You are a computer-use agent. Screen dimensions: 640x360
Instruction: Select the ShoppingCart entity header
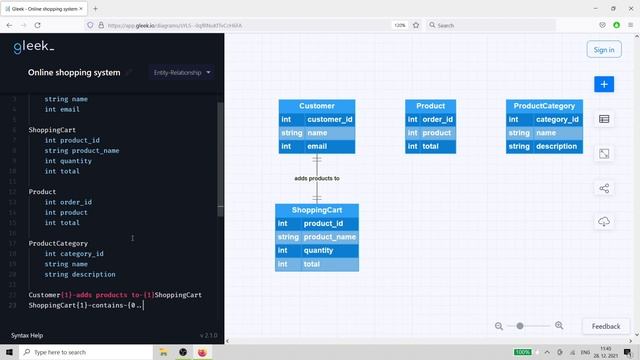pos(317,210)
